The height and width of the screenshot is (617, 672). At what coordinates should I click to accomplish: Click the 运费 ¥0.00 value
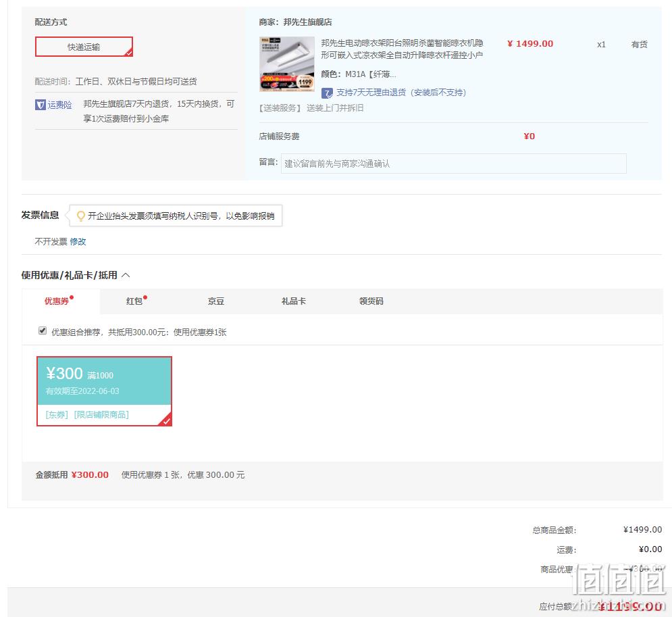point(650,549)
